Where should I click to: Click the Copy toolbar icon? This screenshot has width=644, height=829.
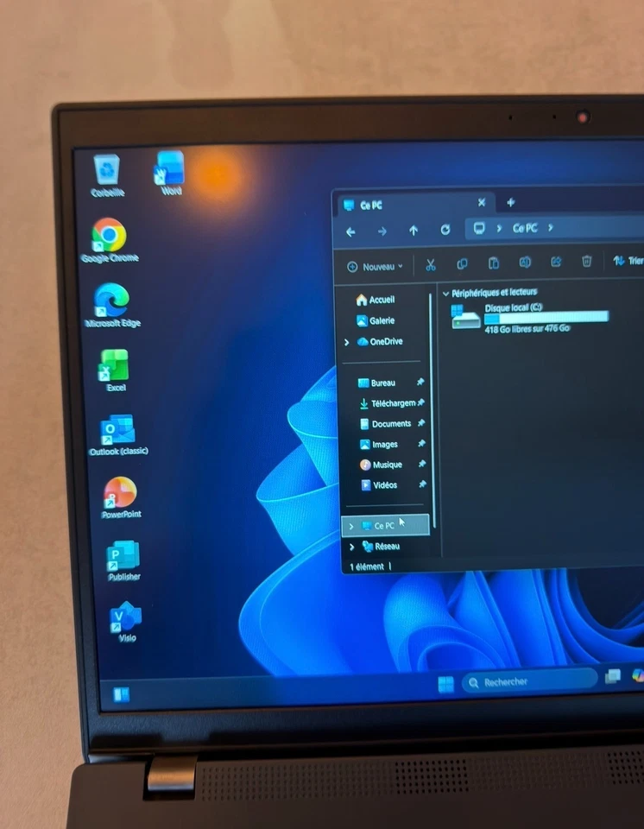tap(462, 264)
